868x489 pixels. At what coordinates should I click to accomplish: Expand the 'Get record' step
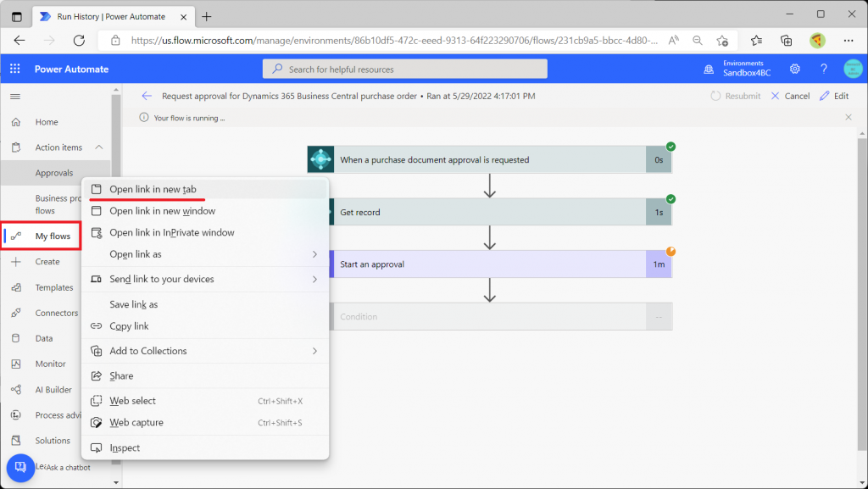click(x=501, y=212)
